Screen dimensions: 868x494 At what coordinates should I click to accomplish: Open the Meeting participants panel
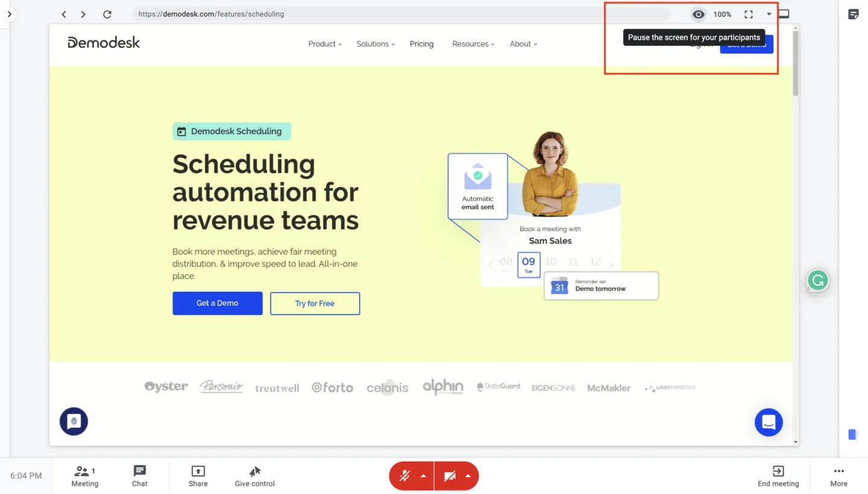pos(84,476)
